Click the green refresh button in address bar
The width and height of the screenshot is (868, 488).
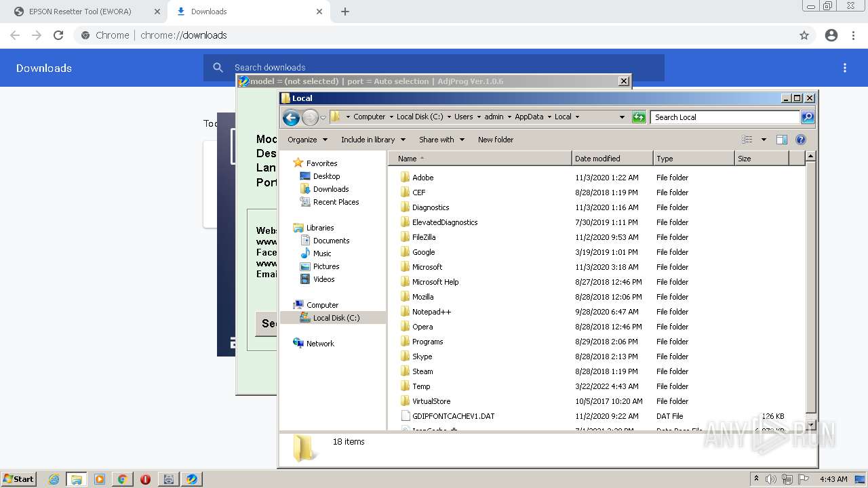click(x=639, y=117)
